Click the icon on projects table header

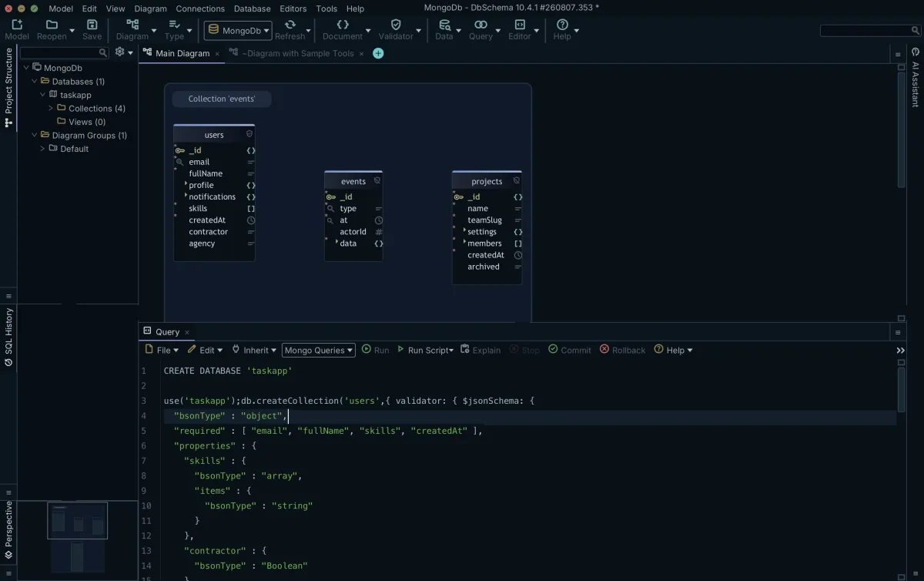coord(517,180)
